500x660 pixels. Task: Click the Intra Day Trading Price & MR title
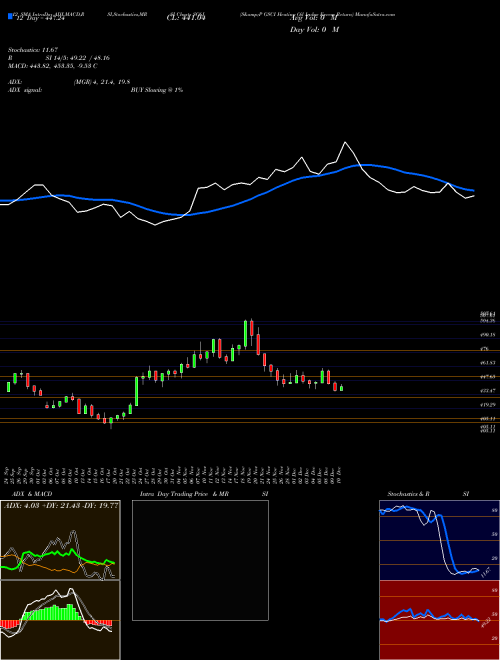tap(184, 494)
